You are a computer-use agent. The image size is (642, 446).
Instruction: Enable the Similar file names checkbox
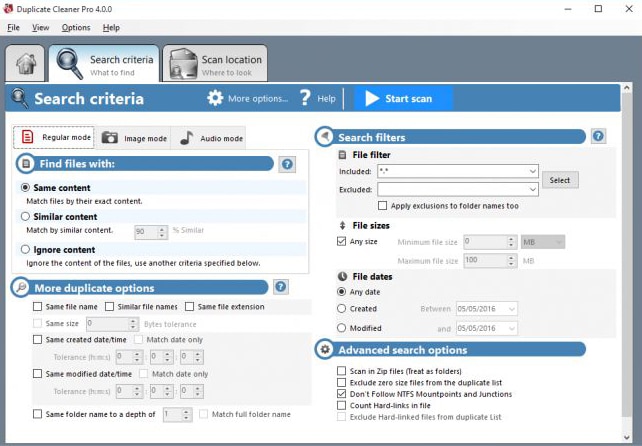tap(109, 306)
